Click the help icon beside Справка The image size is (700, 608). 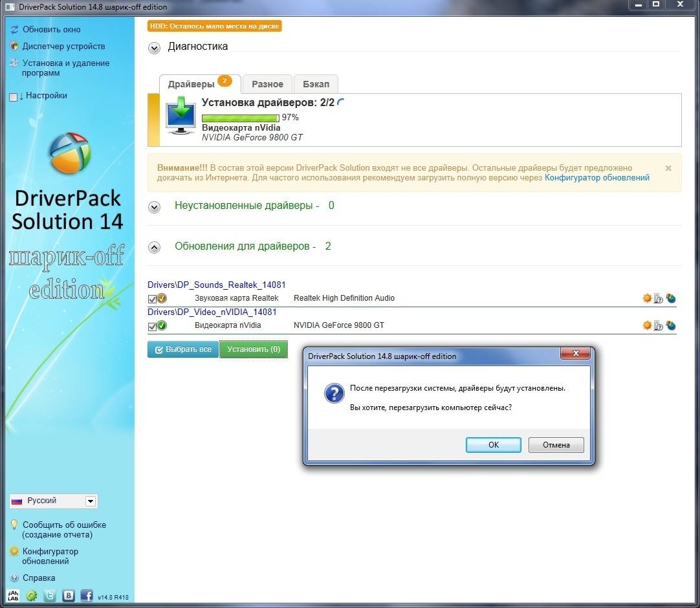pyautogui.click(x=14, y=578)
